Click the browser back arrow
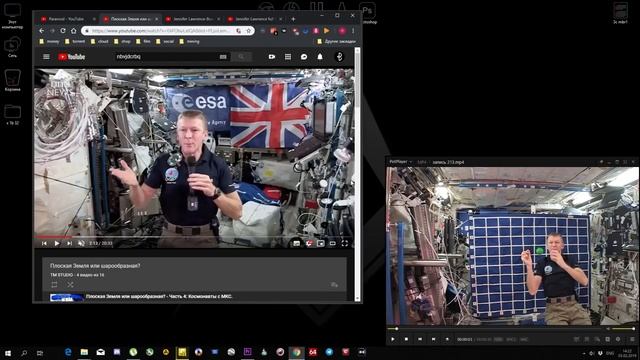640x360 pixels. pyautogui.click(x=42, y=31)
